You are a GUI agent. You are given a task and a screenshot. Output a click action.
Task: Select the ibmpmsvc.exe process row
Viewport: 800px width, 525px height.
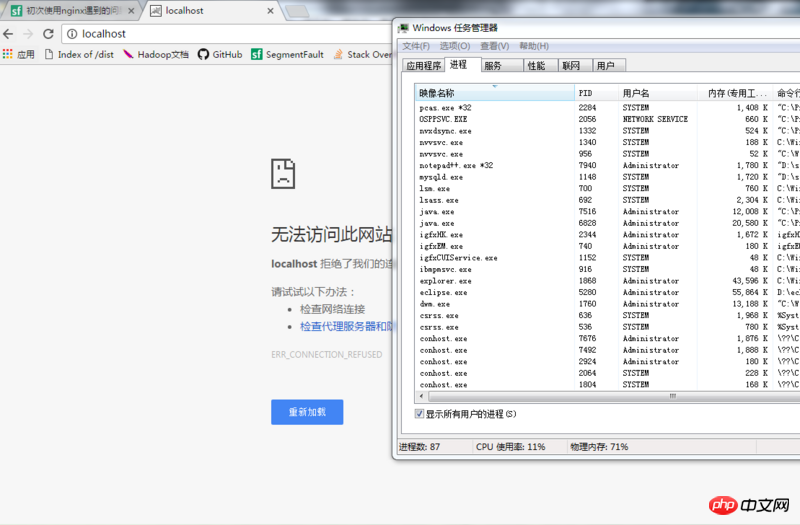point(607,269)
